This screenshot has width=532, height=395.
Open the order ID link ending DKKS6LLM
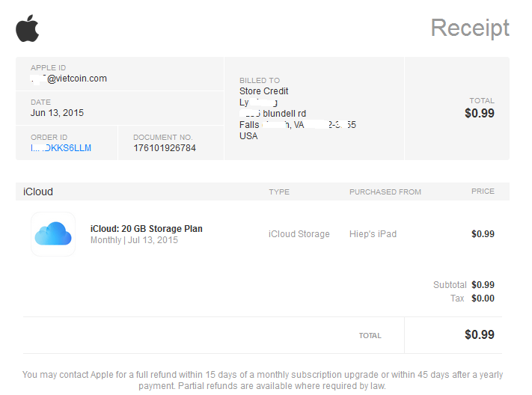pos(61,148)
